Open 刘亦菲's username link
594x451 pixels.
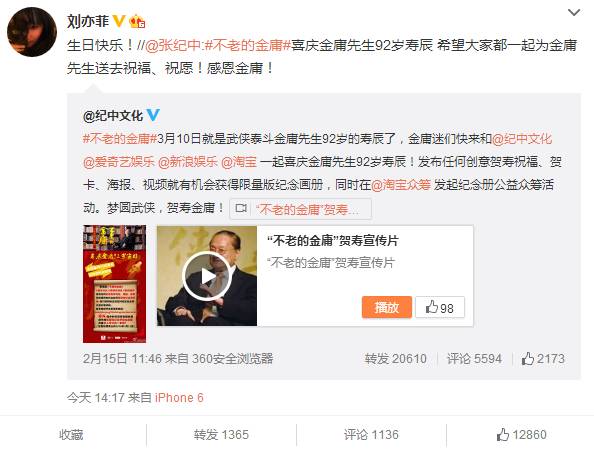[x=88, y=21]
